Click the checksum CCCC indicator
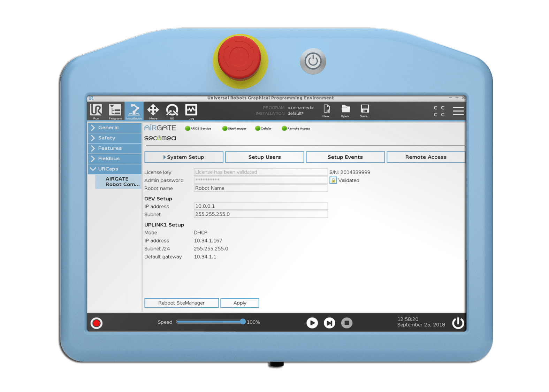The image size is (549, 392). 439,111
